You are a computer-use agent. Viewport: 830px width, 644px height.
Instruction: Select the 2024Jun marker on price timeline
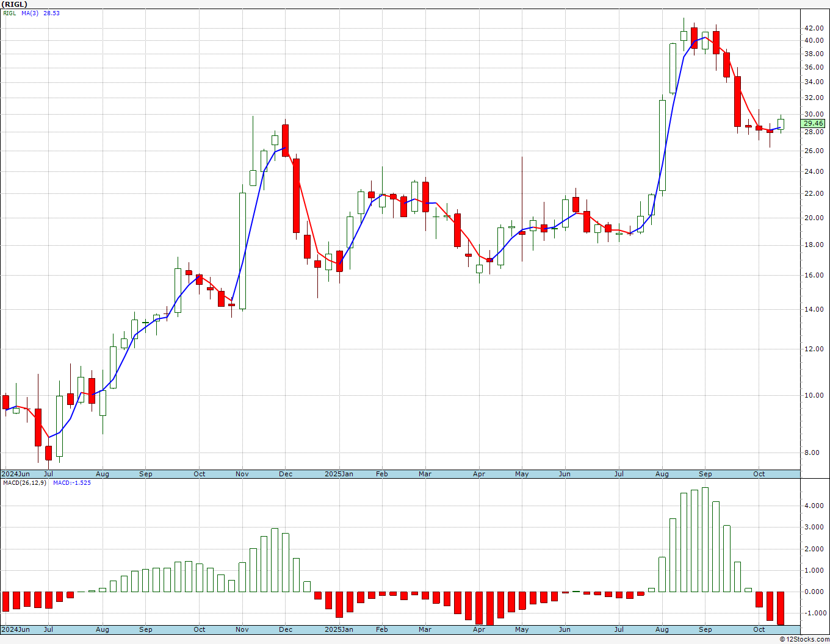[x=15, y=474]
